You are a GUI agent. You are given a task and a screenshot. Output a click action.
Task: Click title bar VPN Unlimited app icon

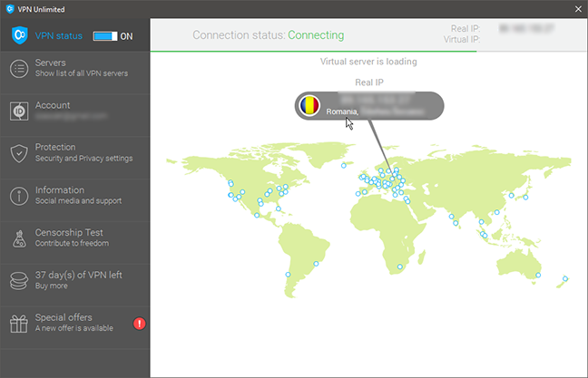10,9
